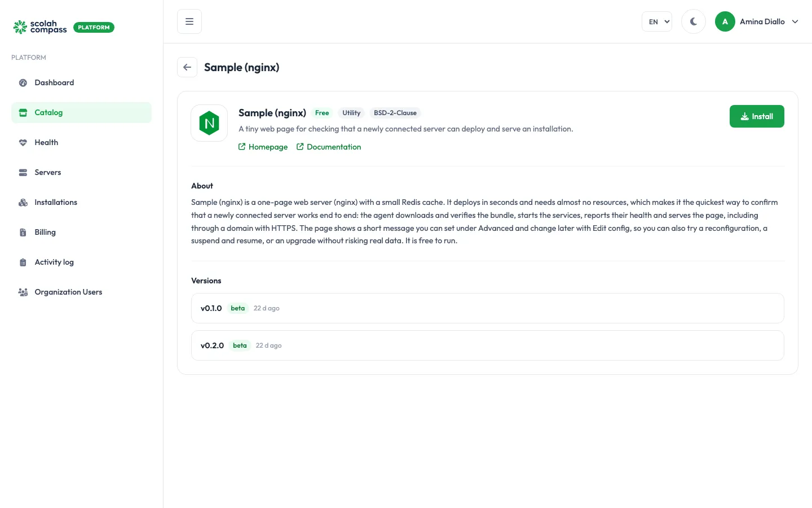Click the BSD-2-Clause license tag

[395, 113]
